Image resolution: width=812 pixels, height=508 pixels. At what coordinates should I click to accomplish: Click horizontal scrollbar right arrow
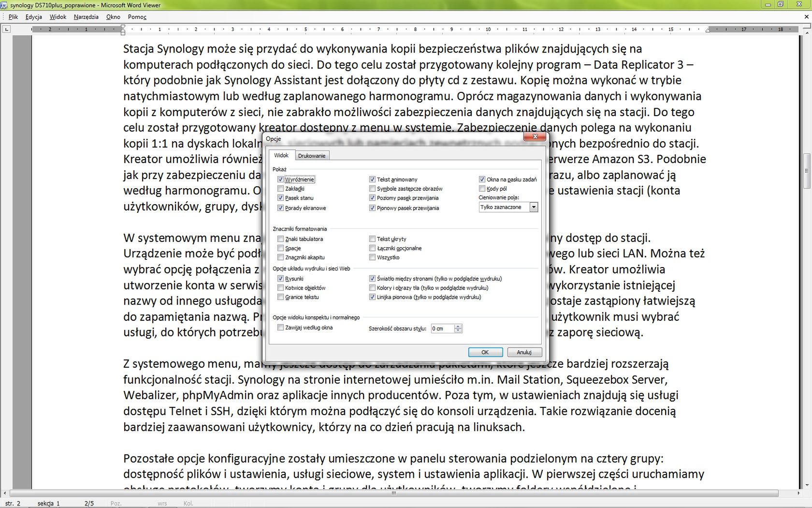(x=798, y=493)
